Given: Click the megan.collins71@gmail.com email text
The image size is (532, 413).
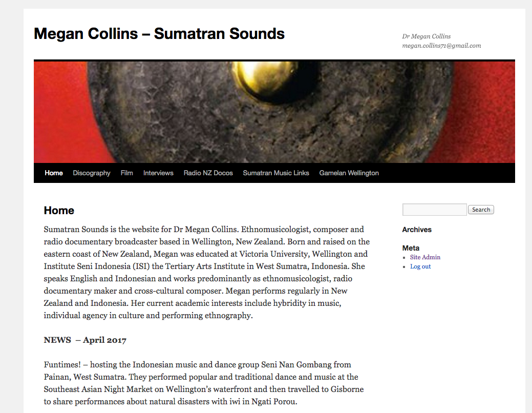Looking at the screenshot, I should coord(441,46).
